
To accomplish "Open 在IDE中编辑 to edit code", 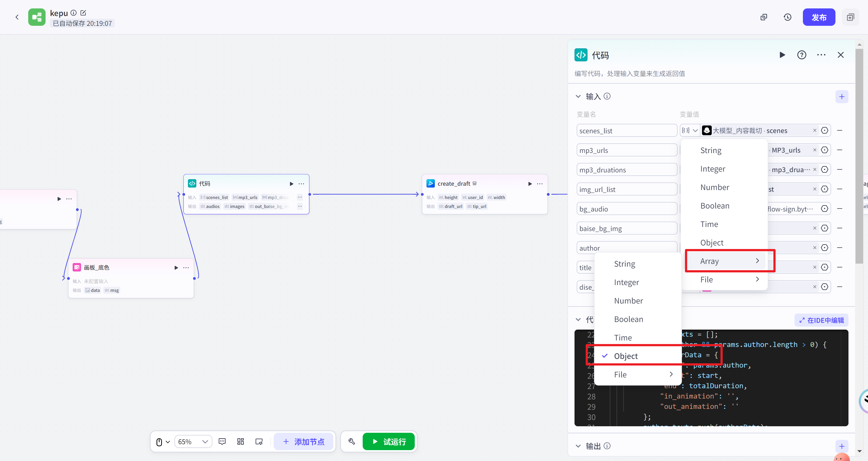I will (x=822, y=320).
